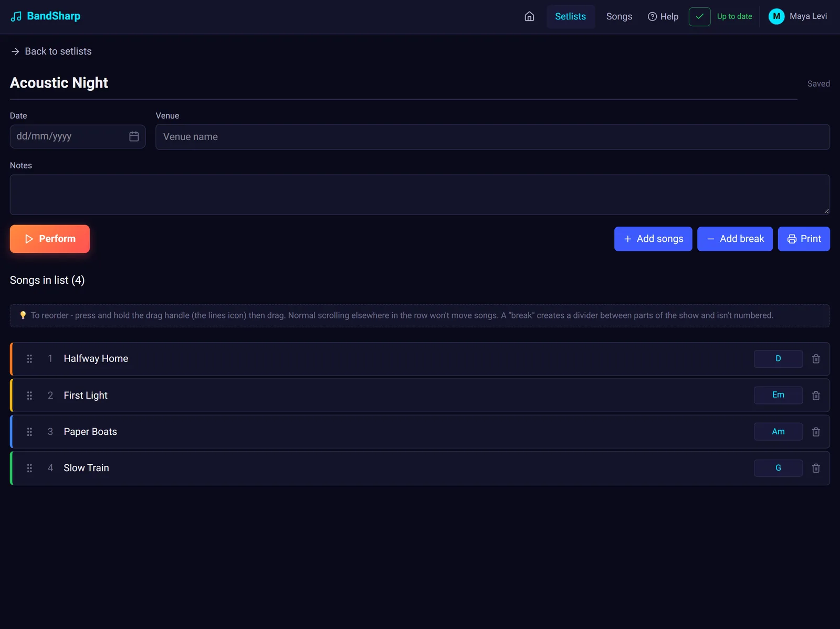Focus the Venue name input field
The height and width of the screenshot is (629, 840).
pyautogui.click(x=492, y=137)
